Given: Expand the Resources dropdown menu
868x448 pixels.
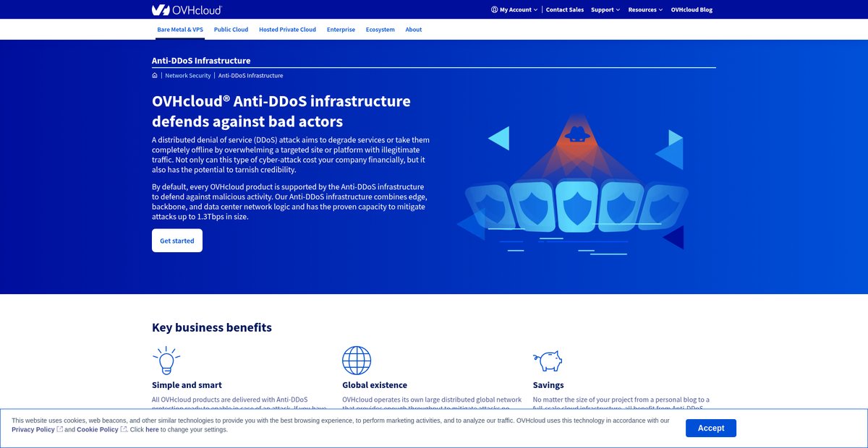Looking at the screenshot, I should point(645,9).
